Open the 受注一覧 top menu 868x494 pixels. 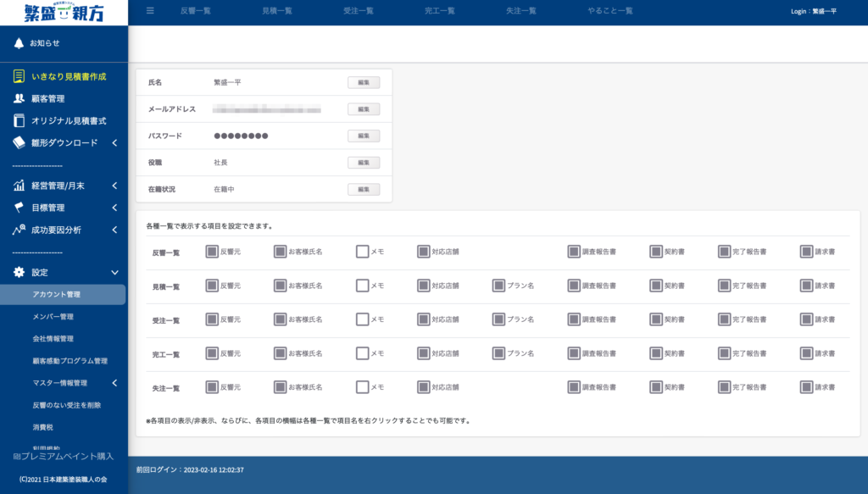point(359,11)
